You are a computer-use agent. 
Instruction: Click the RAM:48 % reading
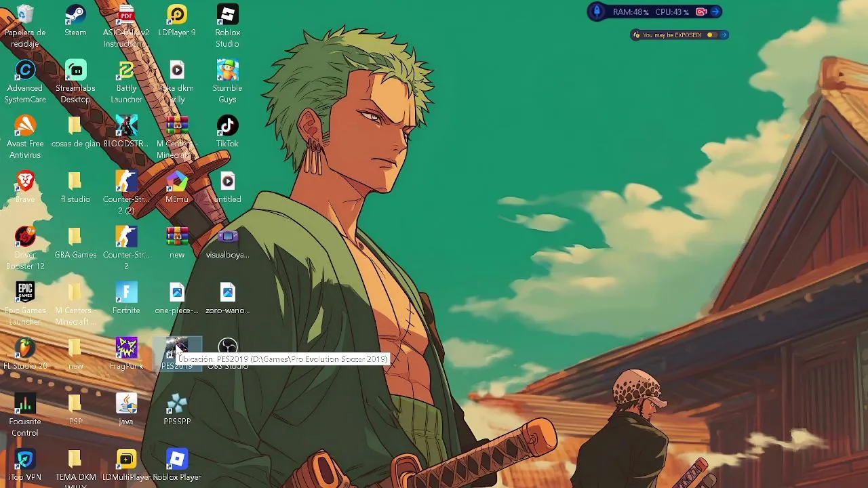pos(630,12)
